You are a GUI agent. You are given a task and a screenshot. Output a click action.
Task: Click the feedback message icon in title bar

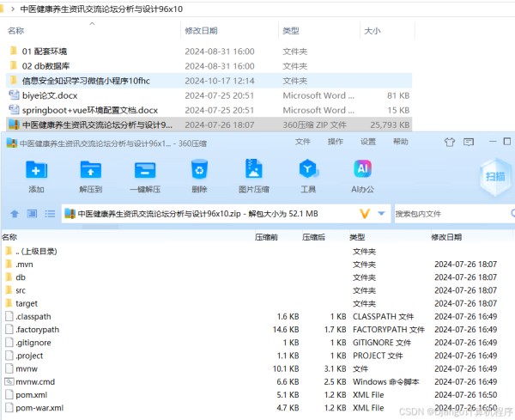(469, 142)
